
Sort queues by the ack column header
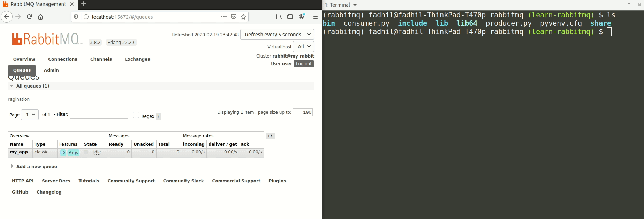coord(245,144)
